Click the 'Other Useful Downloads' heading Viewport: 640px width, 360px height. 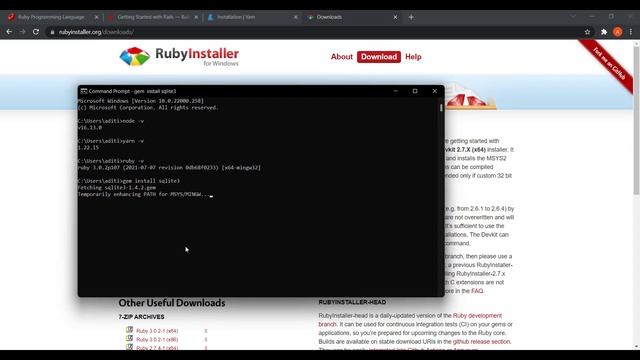pyautogui.click(x=172, y=303)
